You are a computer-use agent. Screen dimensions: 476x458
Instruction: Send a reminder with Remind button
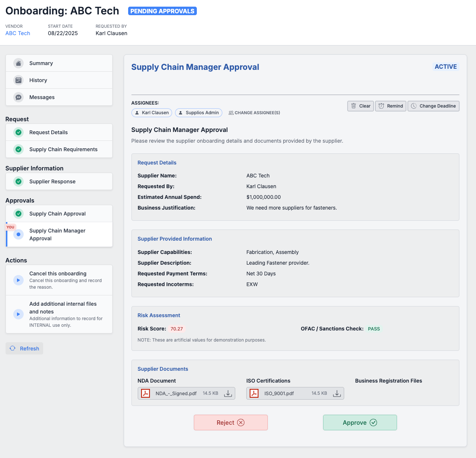[391, 106]
